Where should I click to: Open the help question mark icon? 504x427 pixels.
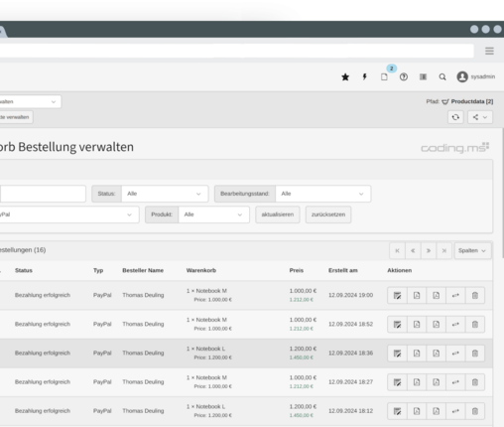tap(404, 77)
